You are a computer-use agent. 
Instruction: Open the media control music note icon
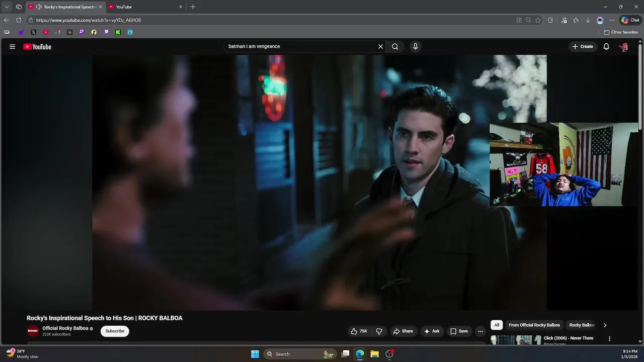[x=564, y=20]
